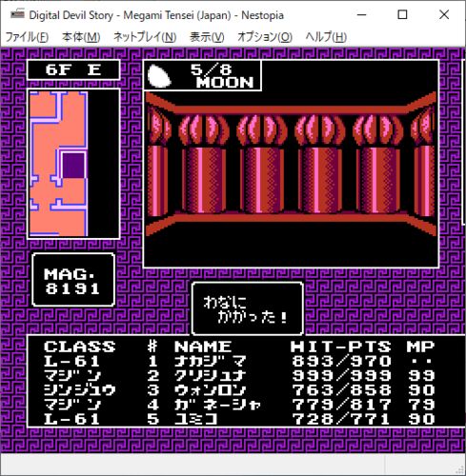This screenshot has width=466, height=476.
Task: Click the わなに かかった! message box
Action: 248,308
